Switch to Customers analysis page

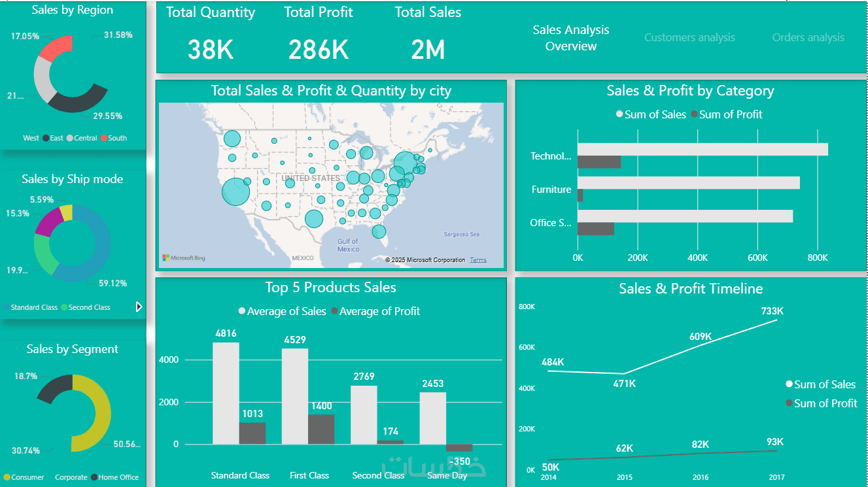click(689, 38)
